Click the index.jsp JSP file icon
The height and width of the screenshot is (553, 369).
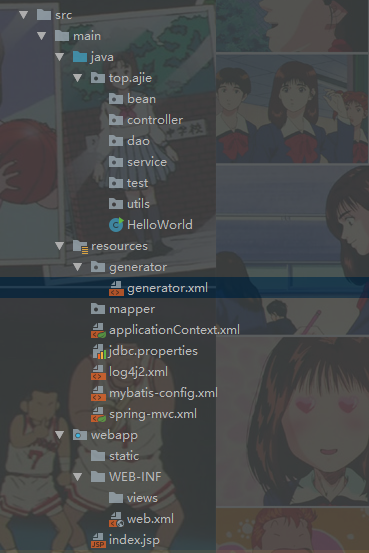(x=98, y=540)
